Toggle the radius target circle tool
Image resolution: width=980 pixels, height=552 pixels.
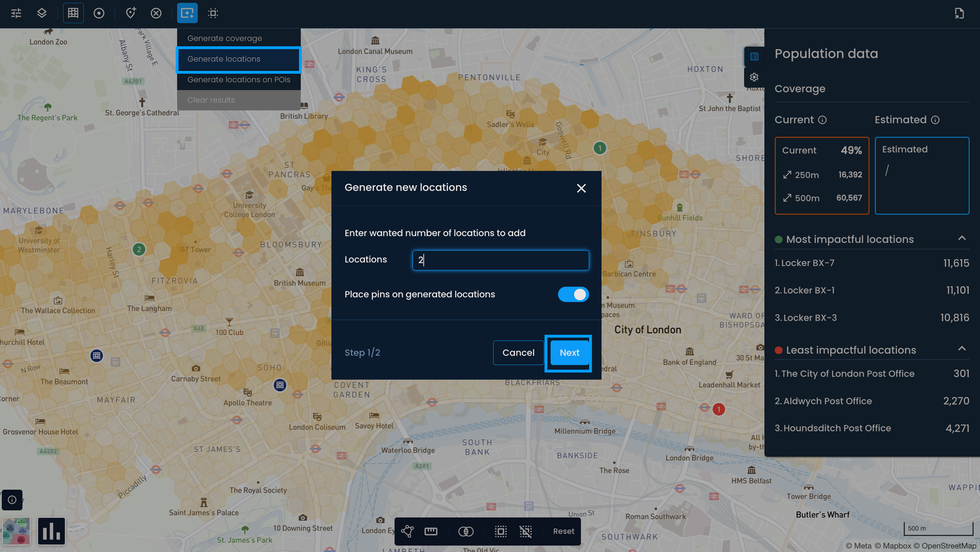tap(99, 13)
